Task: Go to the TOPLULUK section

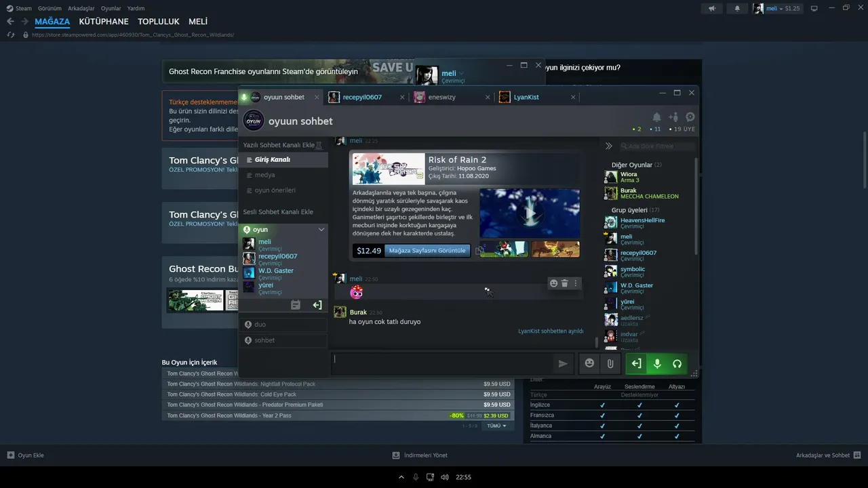Action: coord(159,22)
